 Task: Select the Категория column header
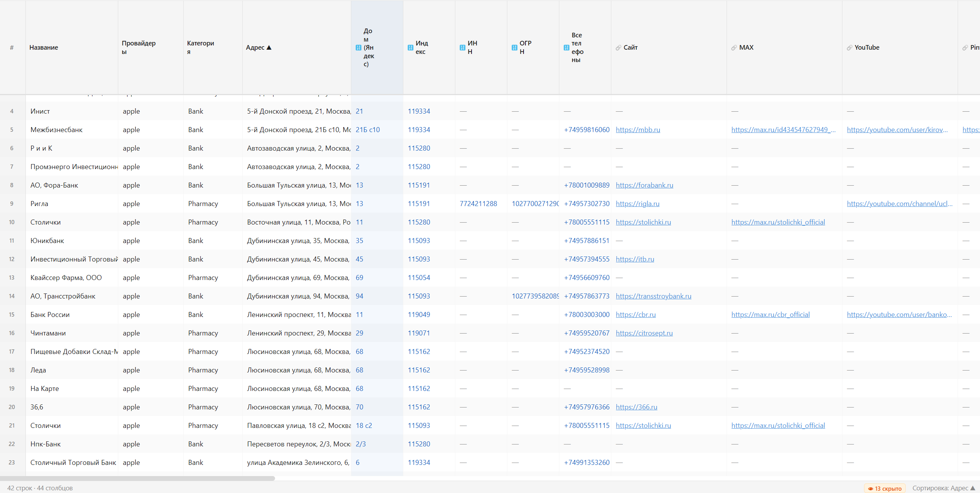coord(213,47)
